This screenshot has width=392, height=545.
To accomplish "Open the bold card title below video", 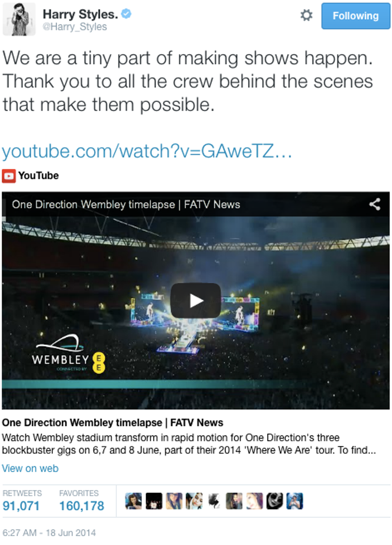I will point(112,423).
